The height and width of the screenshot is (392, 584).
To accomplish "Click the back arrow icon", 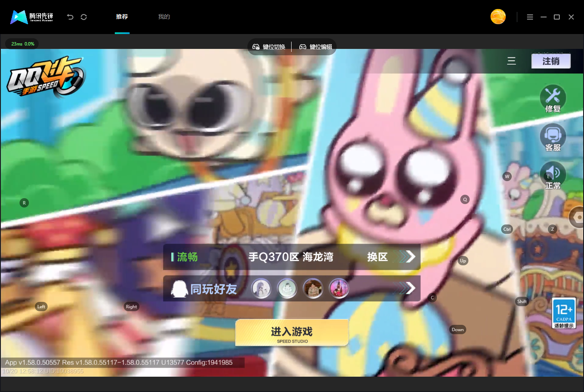I will [x=70, y=17].
